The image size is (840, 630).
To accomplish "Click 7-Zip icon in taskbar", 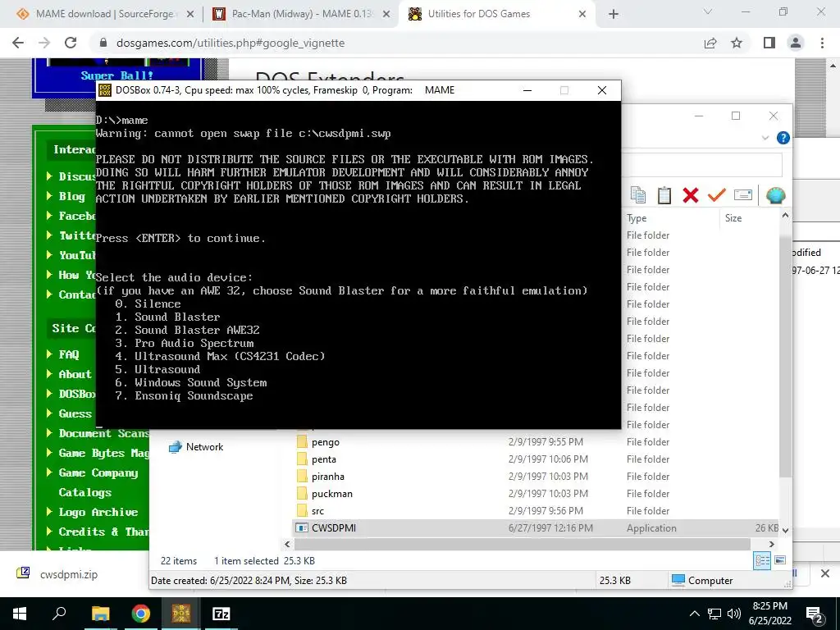I will pos(221,614).
